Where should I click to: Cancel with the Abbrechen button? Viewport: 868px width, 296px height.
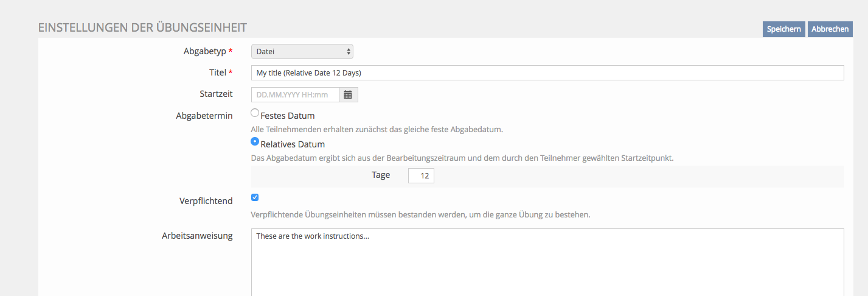click(x=830, y=29)
